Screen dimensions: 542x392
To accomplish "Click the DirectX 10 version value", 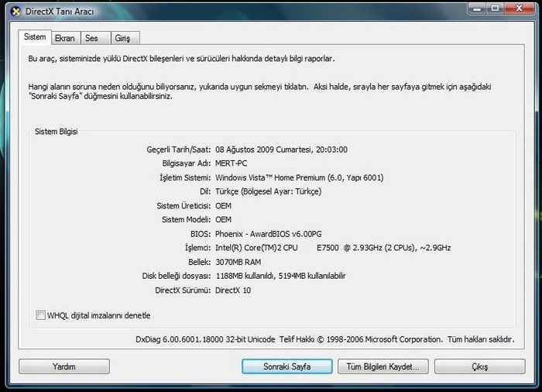I will tap(233, 291).
